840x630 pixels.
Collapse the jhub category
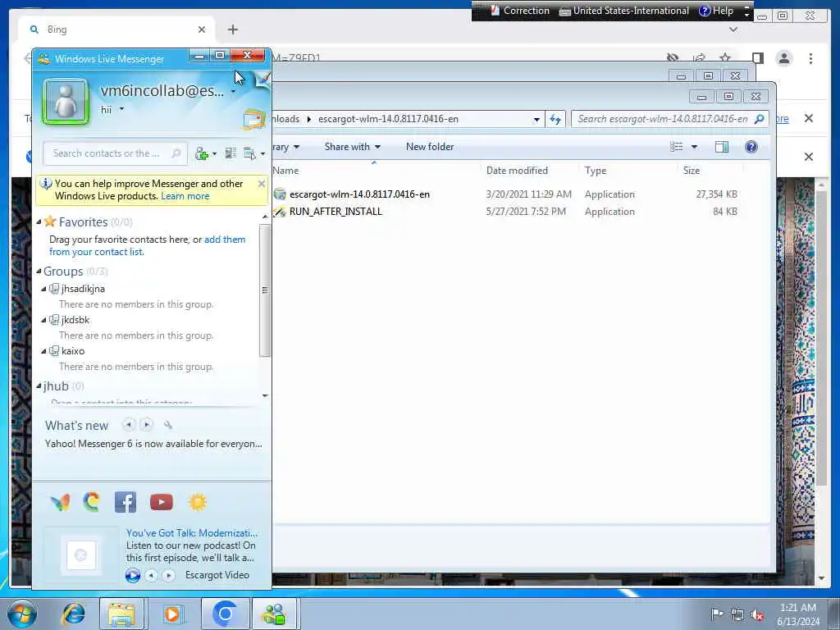coord(39,386)
